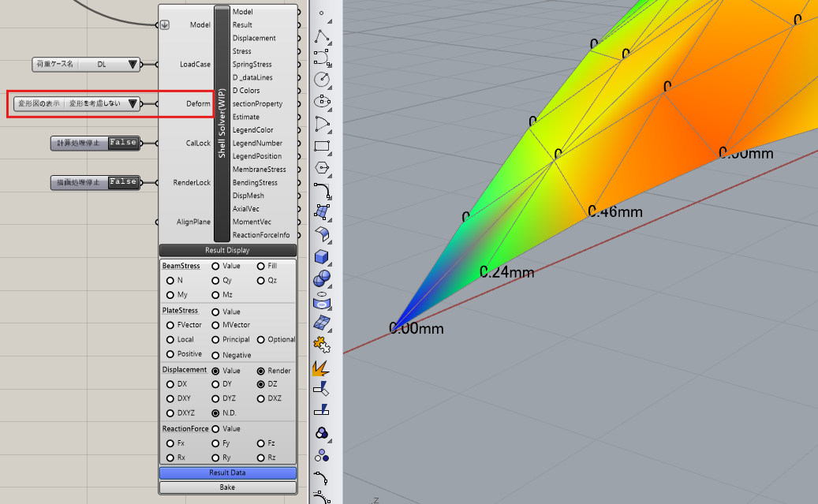Select the DZ displacement radio button
Image resolution: width=818 pixels, height=504 pixels.
[261, 384]
